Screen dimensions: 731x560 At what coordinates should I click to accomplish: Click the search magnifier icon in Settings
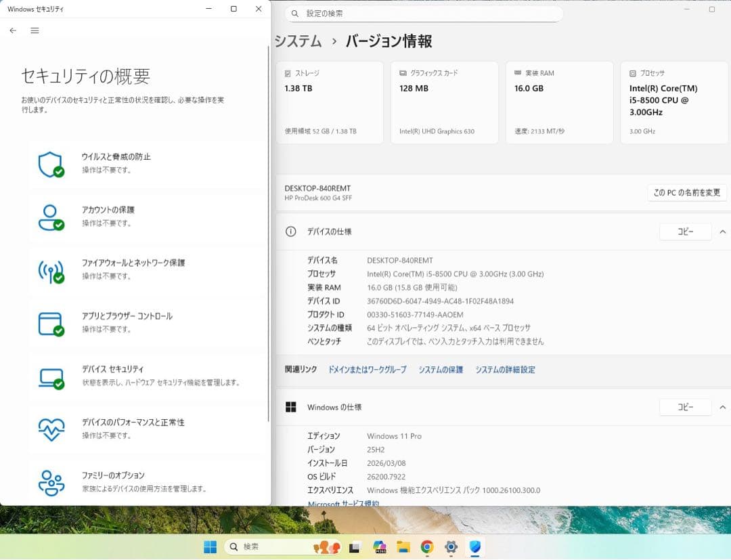(294, 14)
